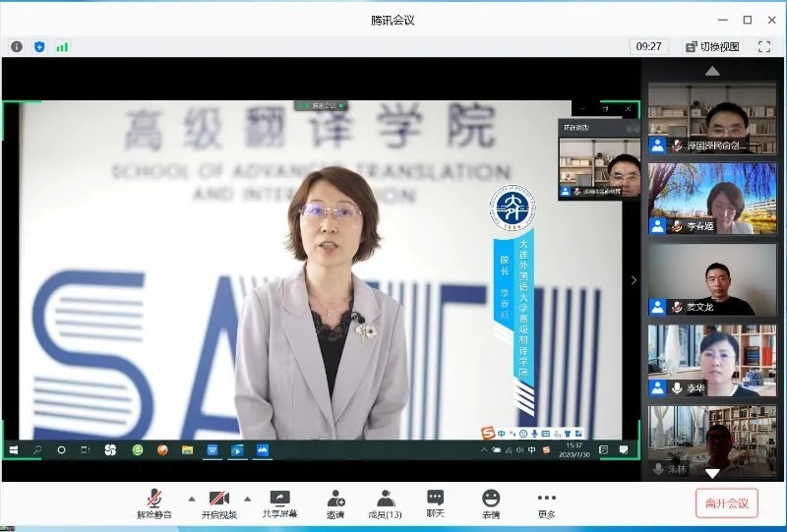This screenshot has width=787, height=532.
Task: Toggle 开启视频 camera on
Action: 219,503
